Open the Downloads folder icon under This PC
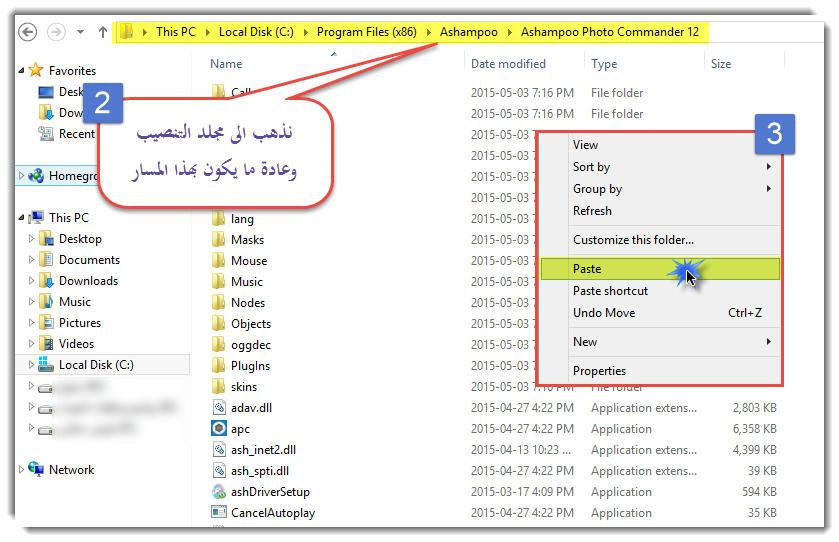This screenshot has height=542, width=839. (x=47, y=280)
